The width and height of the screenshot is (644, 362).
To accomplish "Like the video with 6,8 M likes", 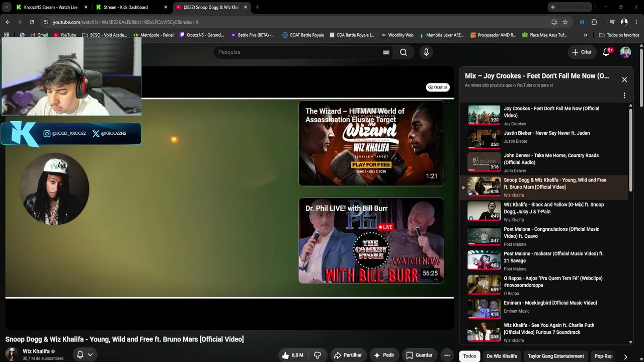I will pos(292,355).
